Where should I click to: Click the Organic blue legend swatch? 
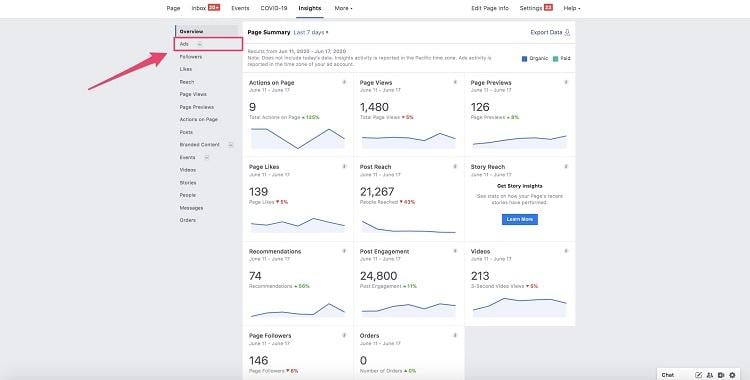524,58
